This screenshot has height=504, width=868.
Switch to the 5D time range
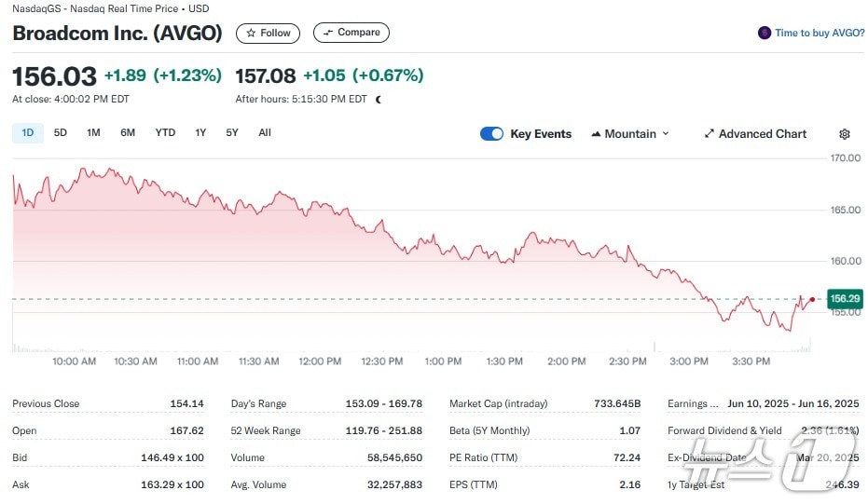(x=61, y=132)
